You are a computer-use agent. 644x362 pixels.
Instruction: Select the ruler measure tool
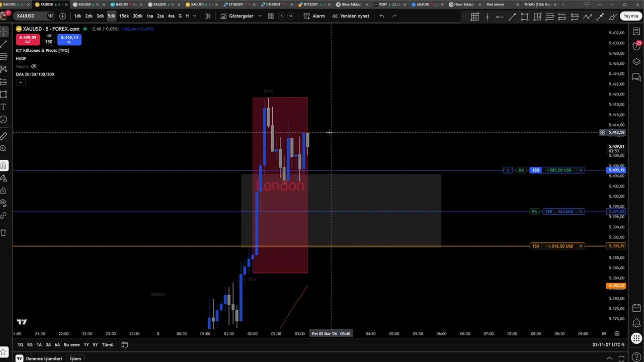(x=4, y=136)
